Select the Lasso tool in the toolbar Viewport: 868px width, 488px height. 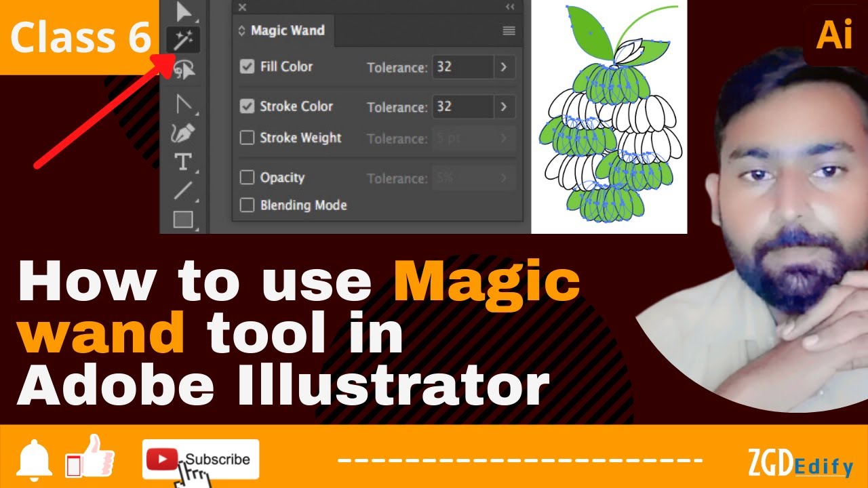click(184, 69)
